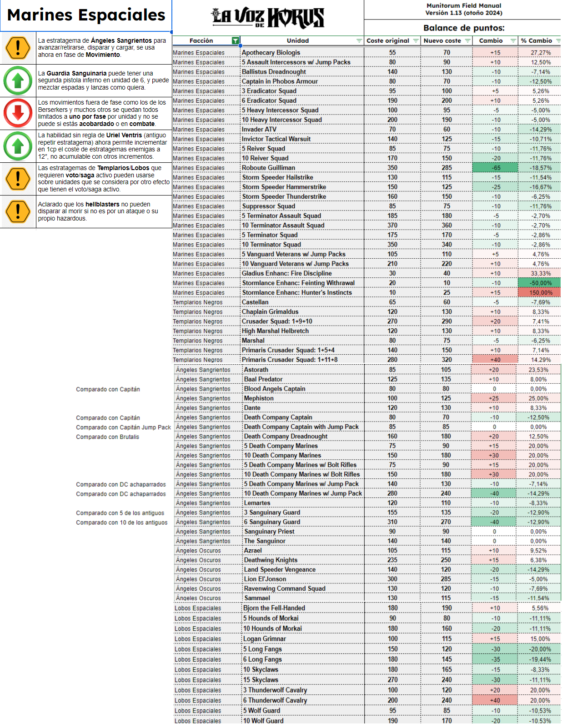Click the green up arrow beside Guardia Sanguinaria note
Image resolution: width=562 pixels, height=728 pixels.
pos(18,80)
